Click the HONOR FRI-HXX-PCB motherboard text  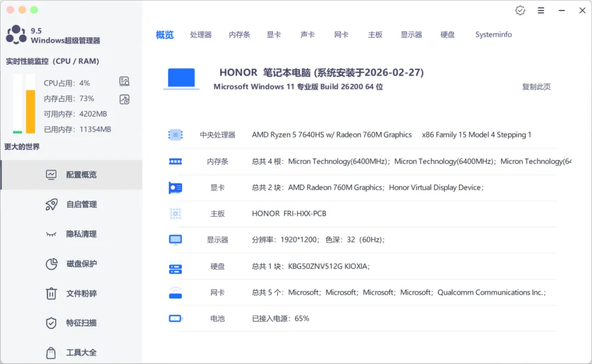tap(289, 214)
